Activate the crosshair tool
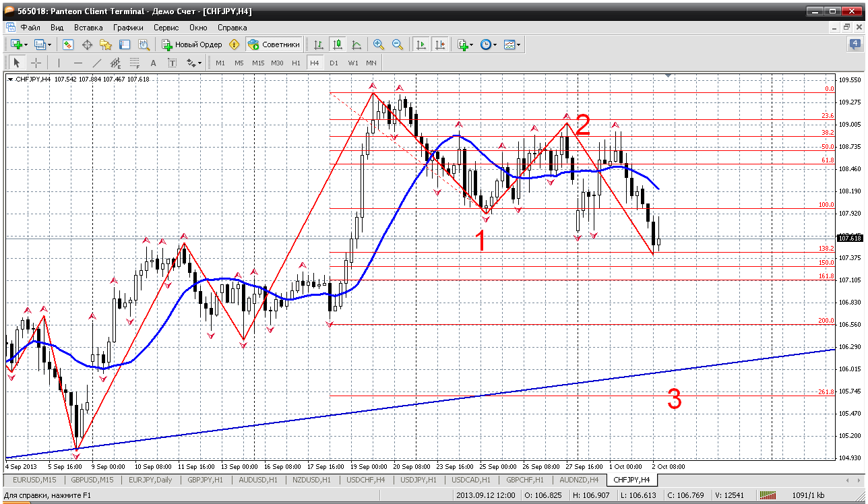This screenshot has width=868, height=504. [36, 63]
